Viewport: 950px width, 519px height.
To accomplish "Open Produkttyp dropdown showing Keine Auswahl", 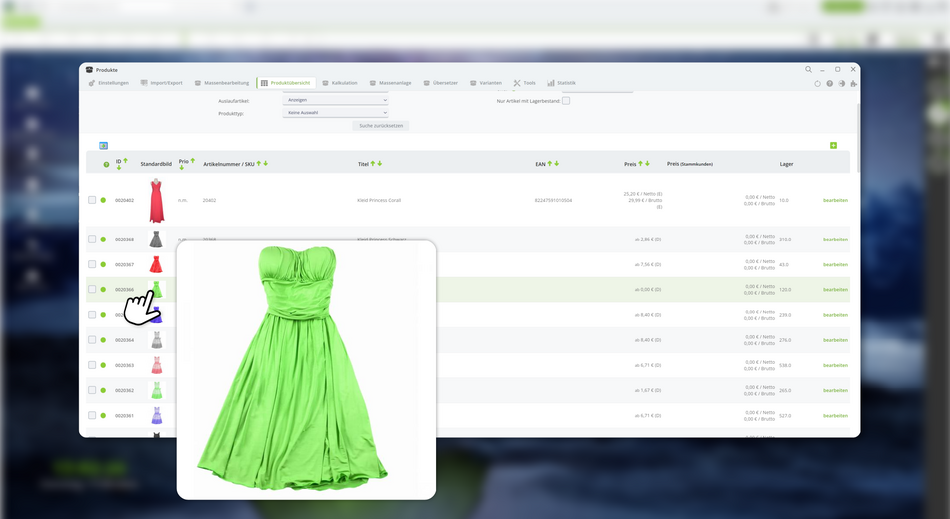I will [335, 113].
